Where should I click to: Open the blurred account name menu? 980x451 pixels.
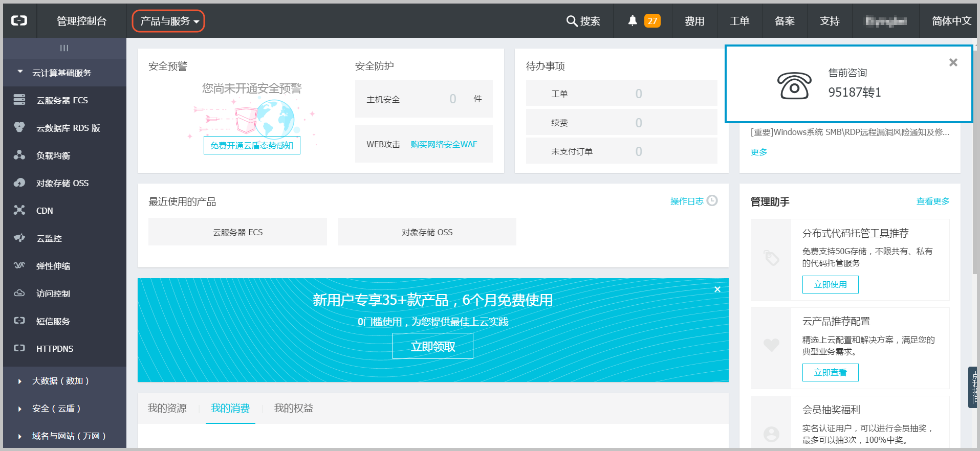coord(886,21)
